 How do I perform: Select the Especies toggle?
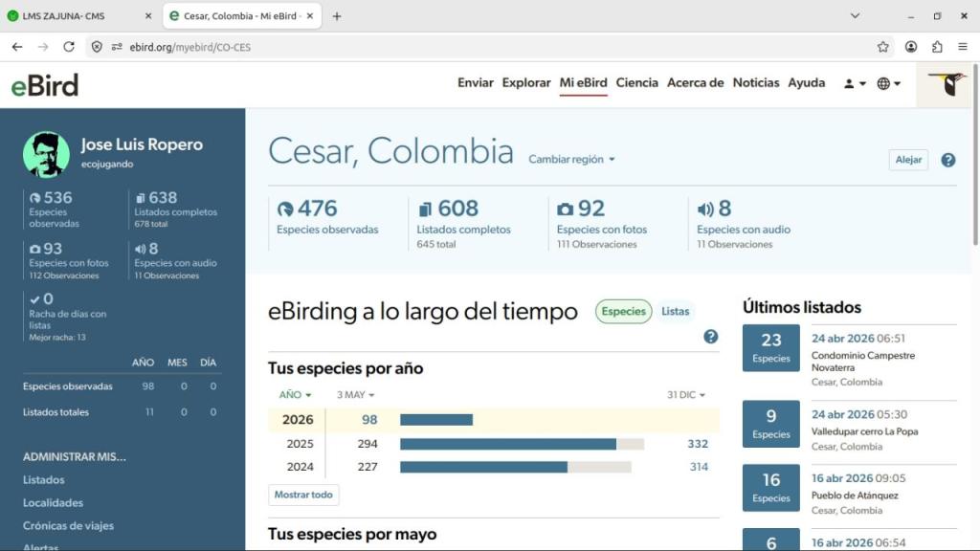[x=623, y=311]
